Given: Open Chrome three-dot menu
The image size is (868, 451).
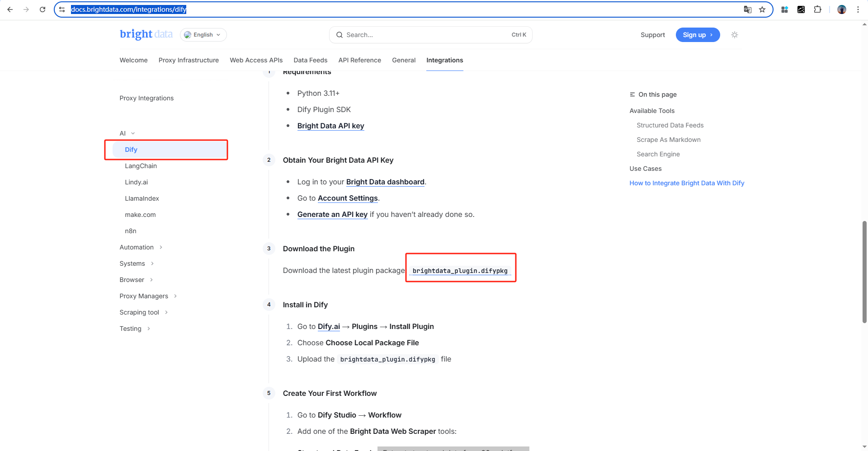Looking at the screenshot, I should [x=858, y=9].
